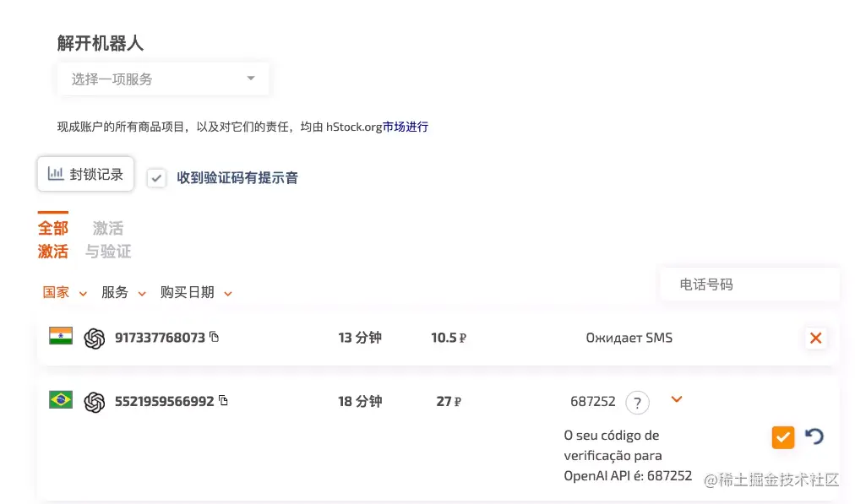The image size is (855, 504).
Task: Switch to the 全部激活 tab
Action: click(53, 239)
